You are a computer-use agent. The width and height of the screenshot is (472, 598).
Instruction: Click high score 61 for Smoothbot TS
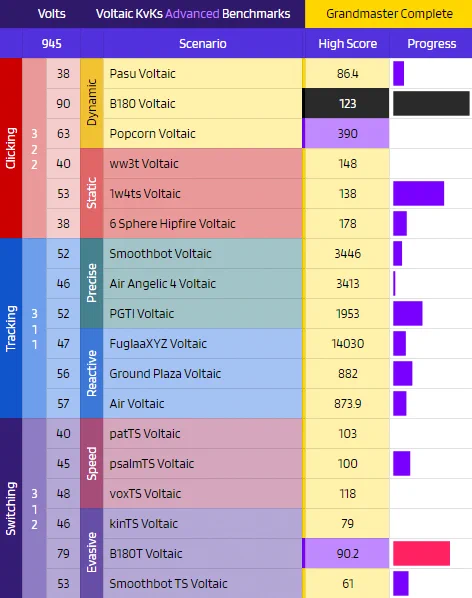point(347,584)
